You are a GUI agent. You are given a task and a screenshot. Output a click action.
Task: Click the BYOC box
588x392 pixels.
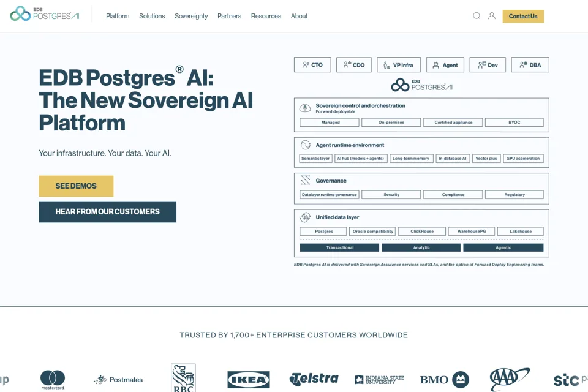pos(514,123)
